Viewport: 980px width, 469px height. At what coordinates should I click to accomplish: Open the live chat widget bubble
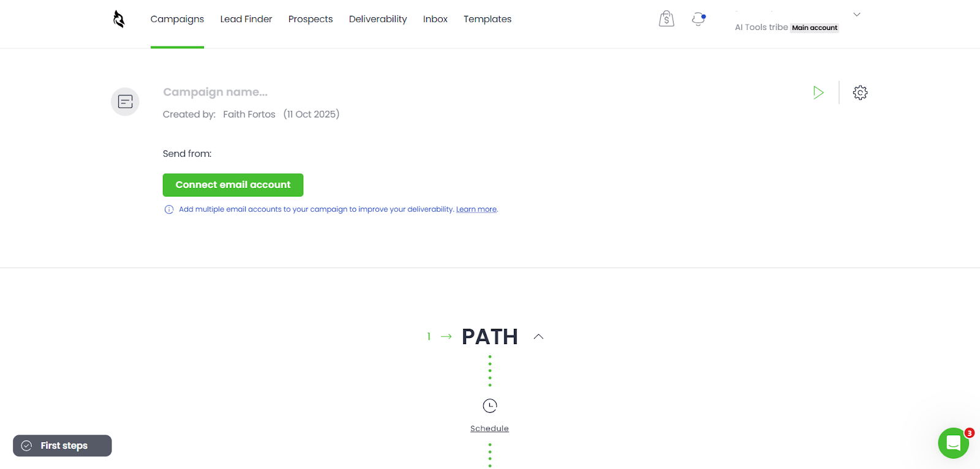[953, 443]
